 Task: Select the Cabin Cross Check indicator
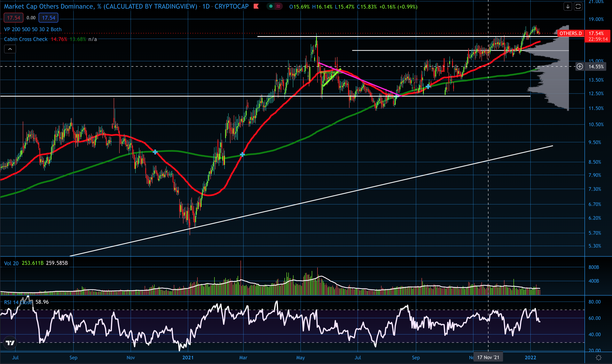click(26, 39)
